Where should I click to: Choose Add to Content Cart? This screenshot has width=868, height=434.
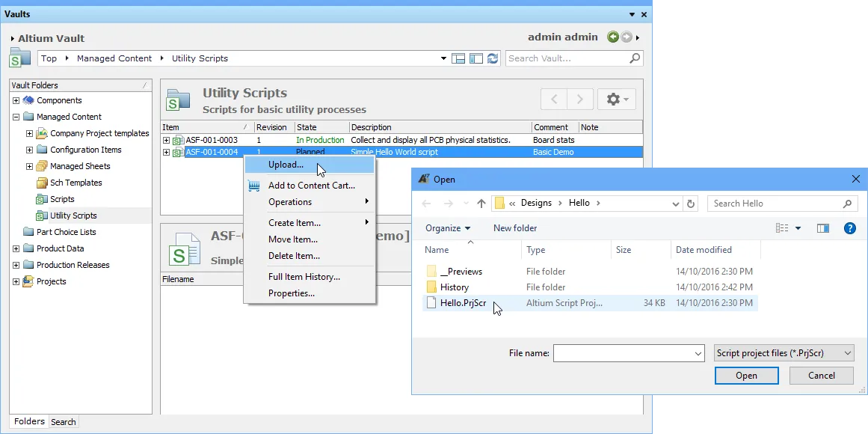[312, 186]
